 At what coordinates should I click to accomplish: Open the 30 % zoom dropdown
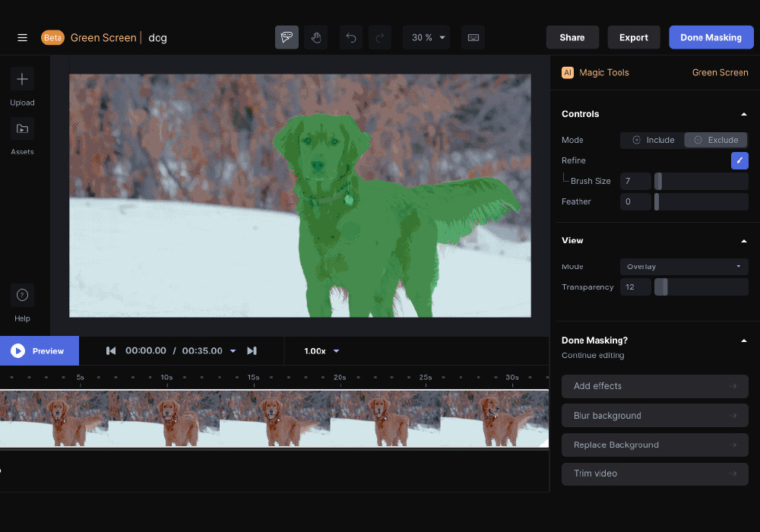[x=429, y=37]
